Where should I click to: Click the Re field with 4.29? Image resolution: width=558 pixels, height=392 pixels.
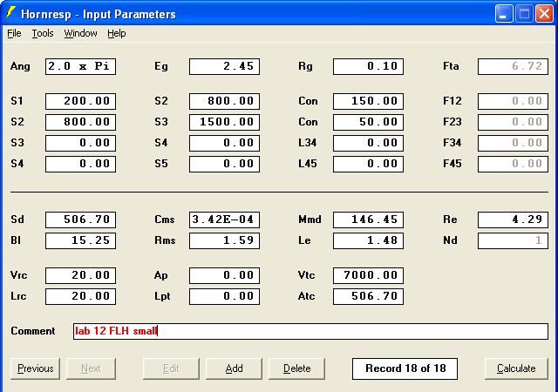point(513,220)
